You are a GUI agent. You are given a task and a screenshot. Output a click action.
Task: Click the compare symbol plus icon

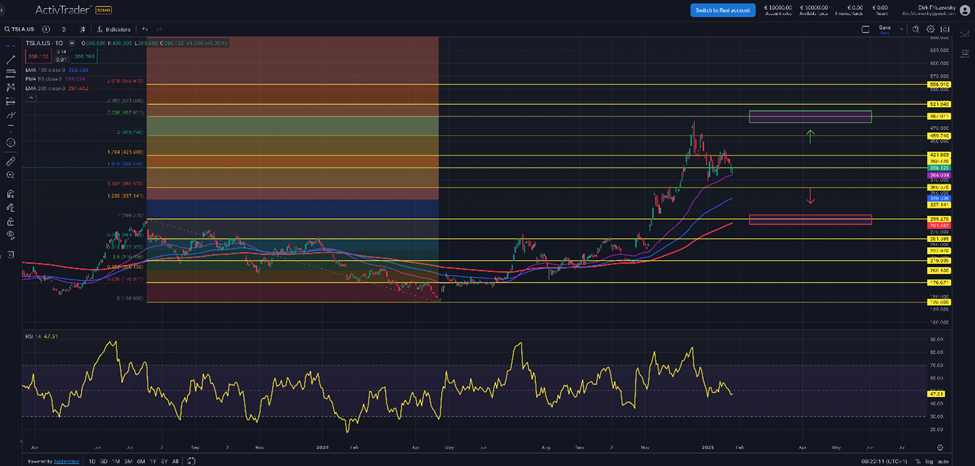pyautogui.click(x=48, y=29)
